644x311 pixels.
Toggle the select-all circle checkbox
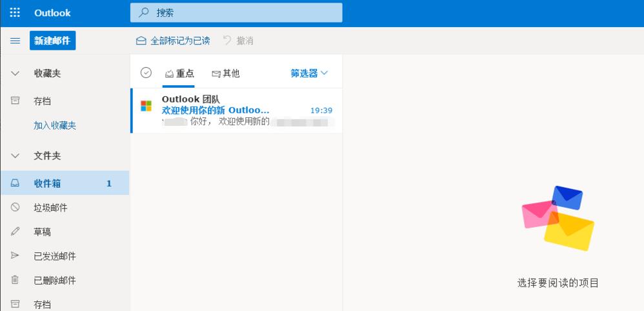(x=146, y=73)
